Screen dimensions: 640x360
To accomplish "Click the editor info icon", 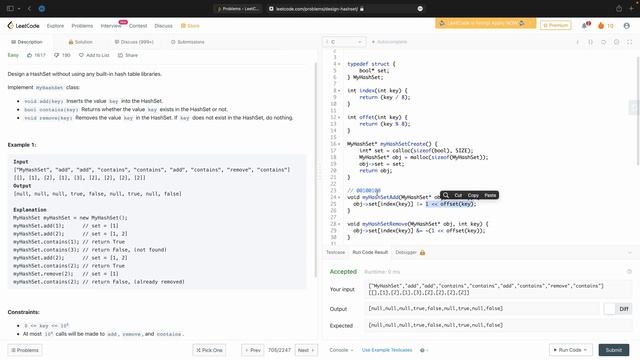I will click(x=578, y=42).
